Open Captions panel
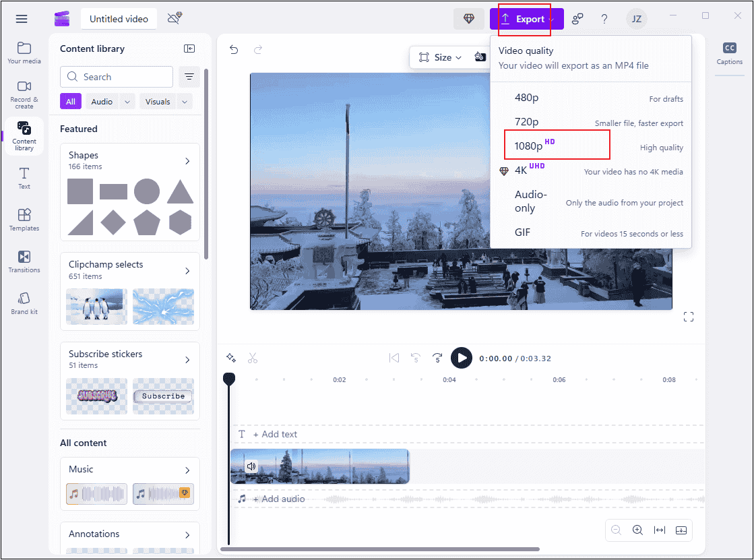Viewport: 754px width, 560px height. (730, 53)
